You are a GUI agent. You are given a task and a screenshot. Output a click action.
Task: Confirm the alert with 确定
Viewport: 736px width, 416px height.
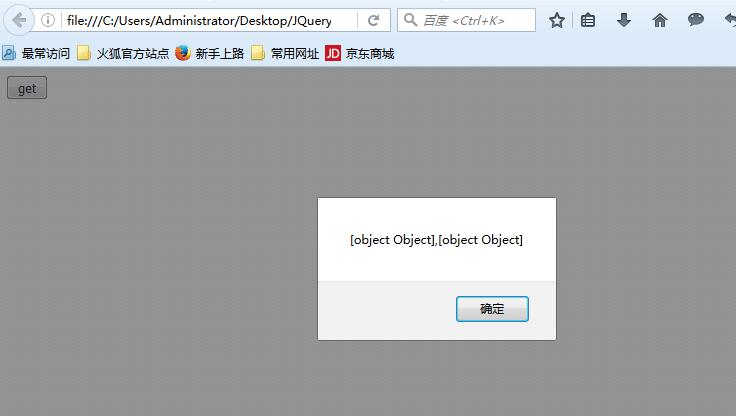pos(492,309)
